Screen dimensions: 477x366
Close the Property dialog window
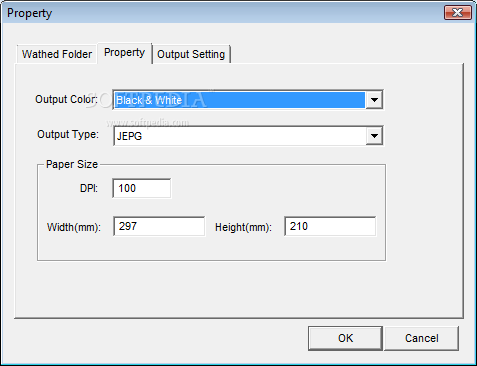pos(458,13)
